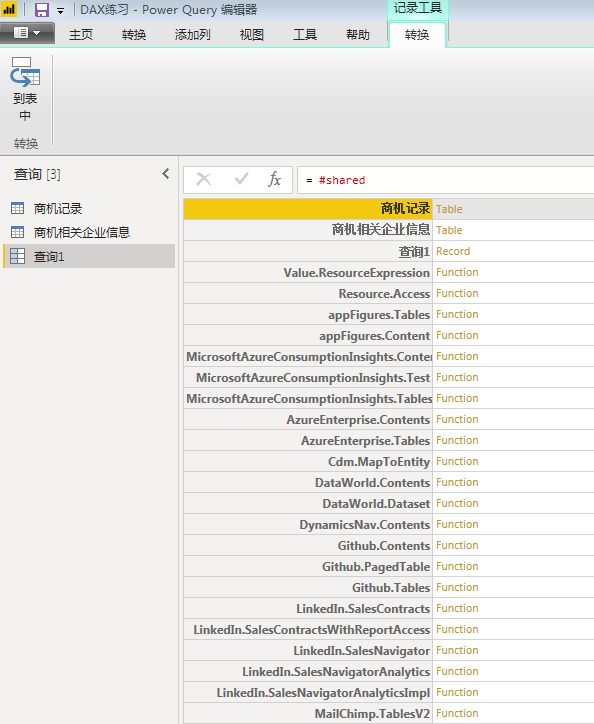
Task: Click Function for LinkedIn.SalesContracts
Action: click(457, 609)
